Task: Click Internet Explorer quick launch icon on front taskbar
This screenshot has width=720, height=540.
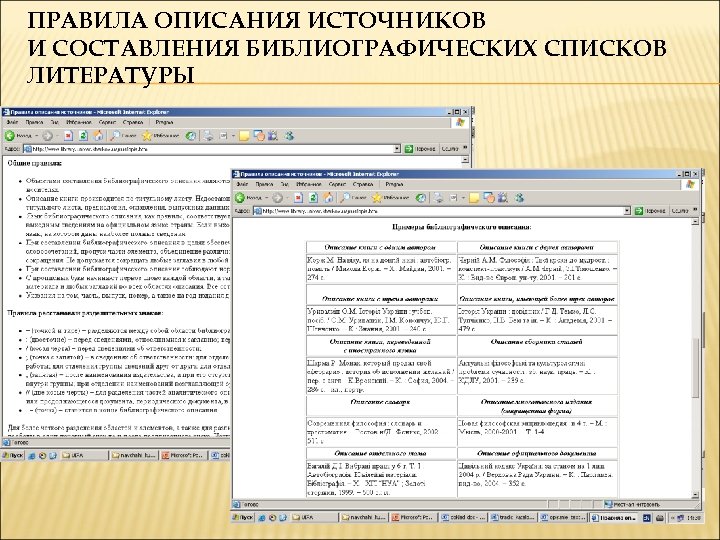Action: click(x=262, y=518)
